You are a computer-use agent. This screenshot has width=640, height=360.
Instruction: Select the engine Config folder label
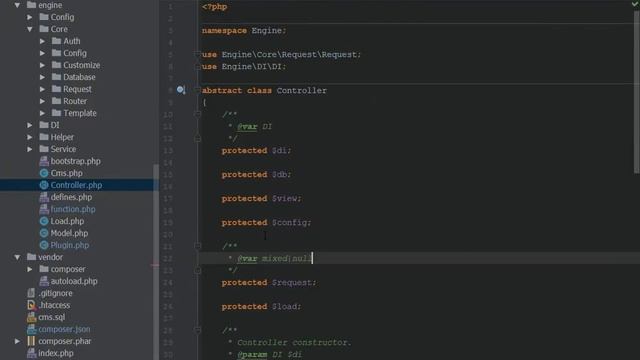tap(62, 17)
